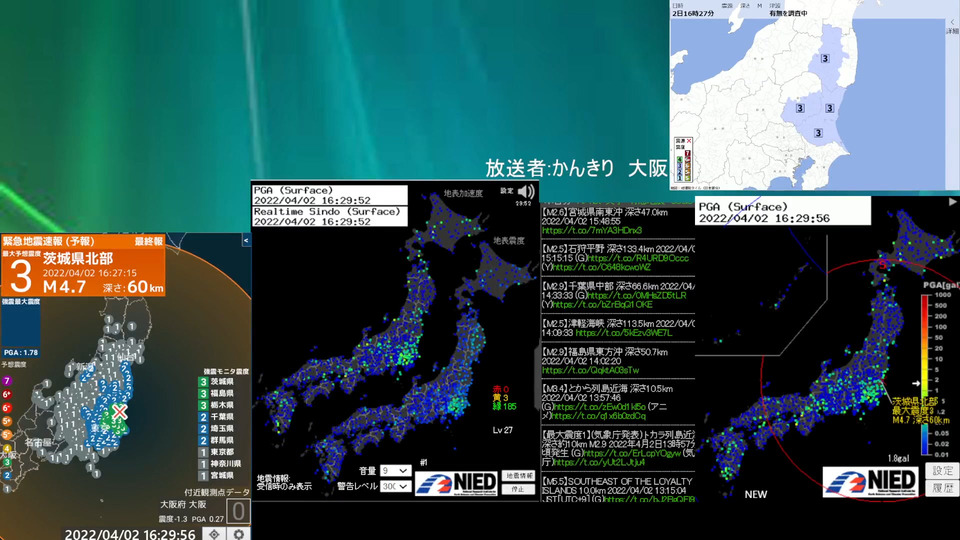Click the green intensity 3 legend icon
This screenshot has height=540, width=960.
coord(7,463)
